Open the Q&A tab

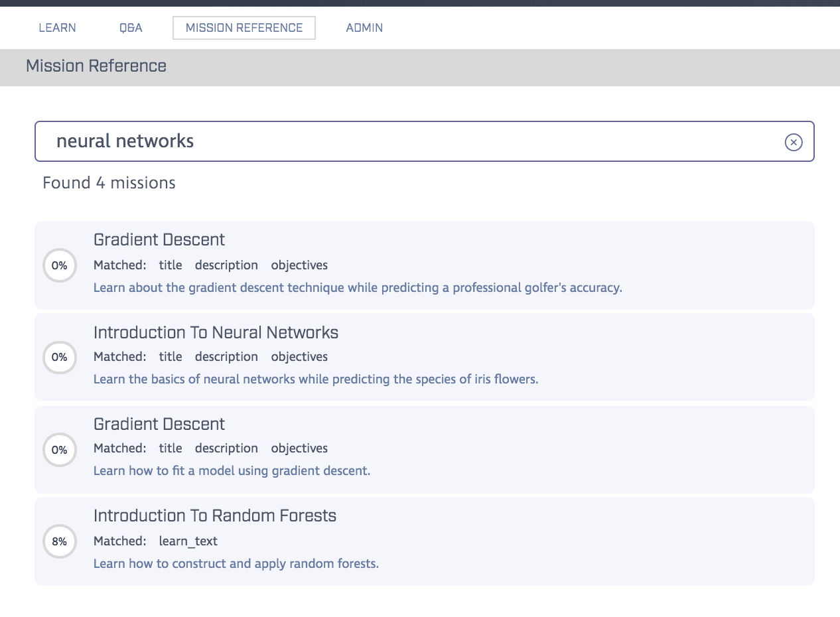point(131,28)
